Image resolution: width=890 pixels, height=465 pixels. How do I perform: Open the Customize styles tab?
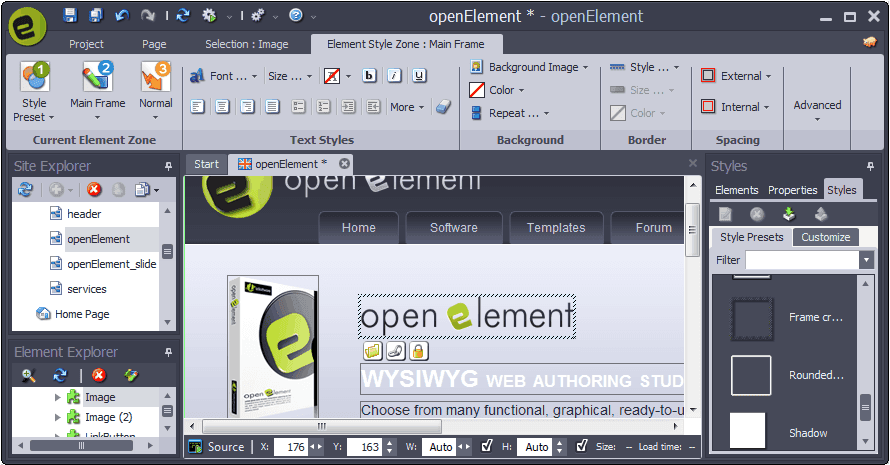[x=825, y=237]
